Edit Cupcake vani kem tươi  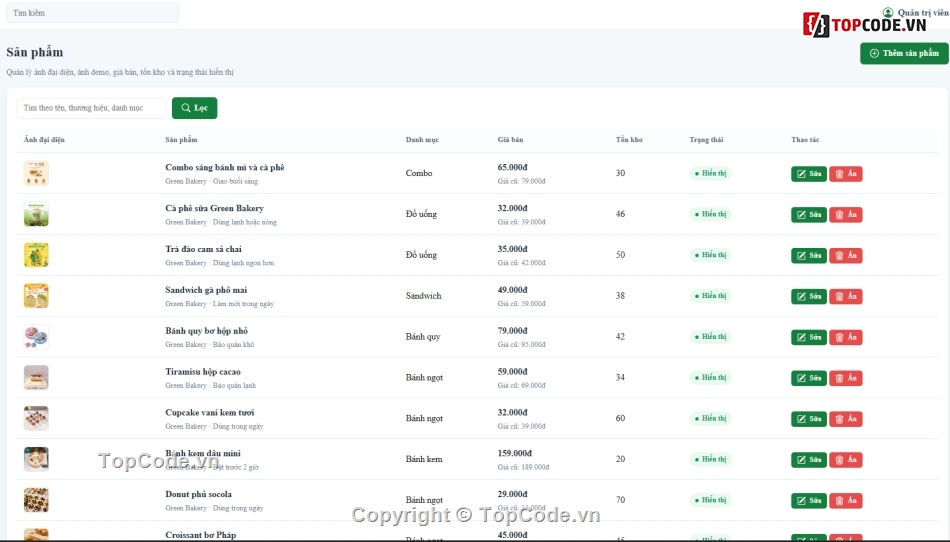coord(808,418)
